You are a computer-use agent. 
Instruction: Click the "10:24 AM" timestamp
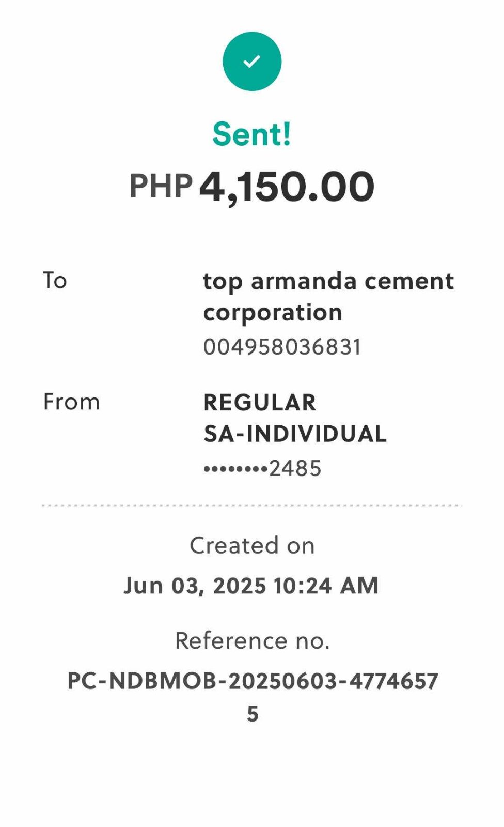[x=326, y=586]
